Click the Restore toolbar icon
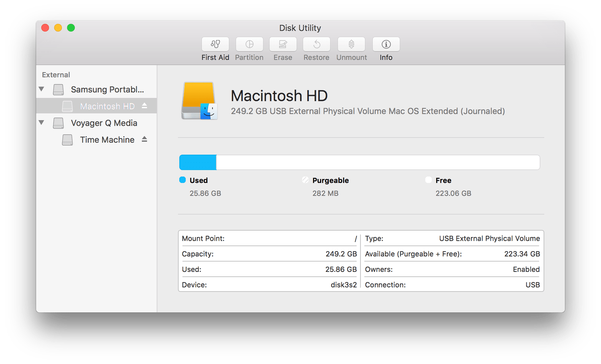The image size is (601, 364). point(316,44)
